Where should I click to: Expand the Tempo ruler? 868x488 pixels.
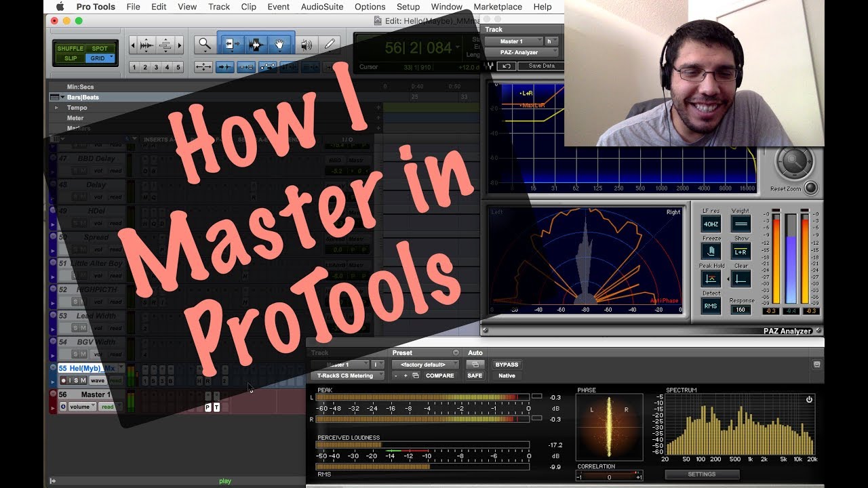(57, 107)
